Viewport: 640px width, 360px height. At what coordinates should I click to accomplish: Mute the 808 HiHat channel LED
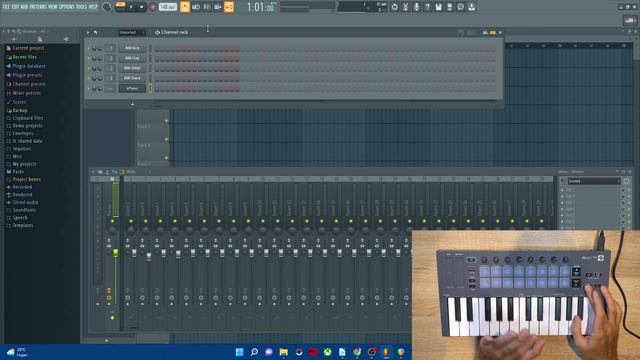pos(89,69)
